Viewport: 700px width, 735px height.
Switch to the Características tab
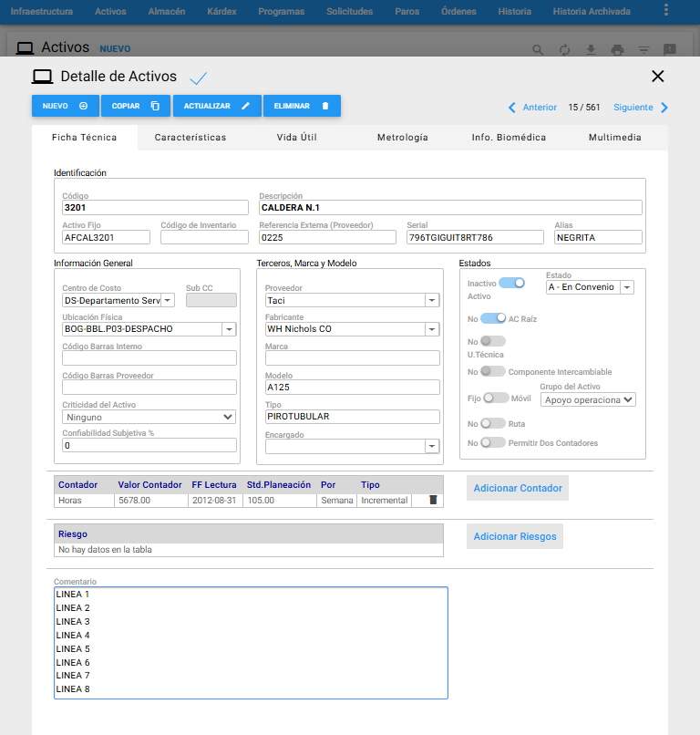(190, 138)
